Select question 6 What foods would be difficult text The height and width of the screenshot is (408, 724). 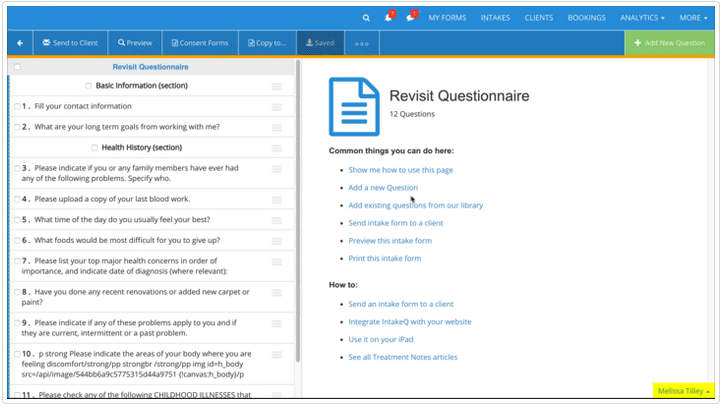(127, 240)
